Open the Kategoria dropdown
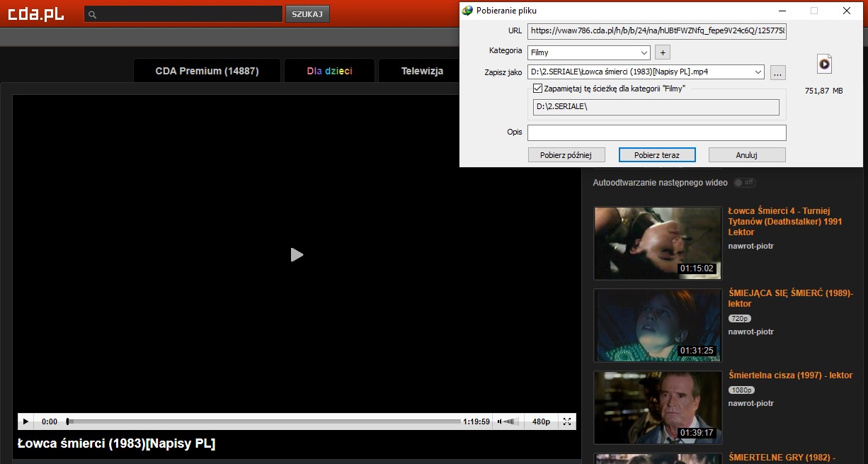 coord(644,52)
